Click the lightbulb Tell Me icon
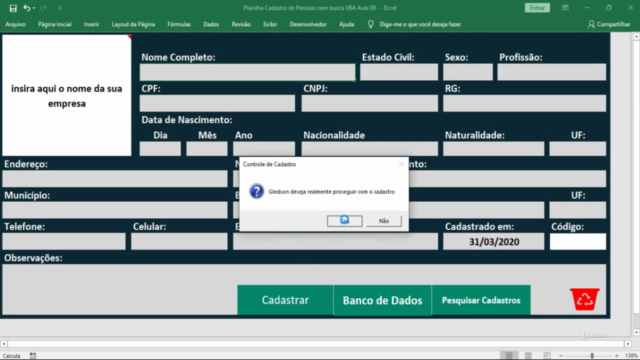Image resolution: width=640 pixels, height=360 pixels. (370, 24)
